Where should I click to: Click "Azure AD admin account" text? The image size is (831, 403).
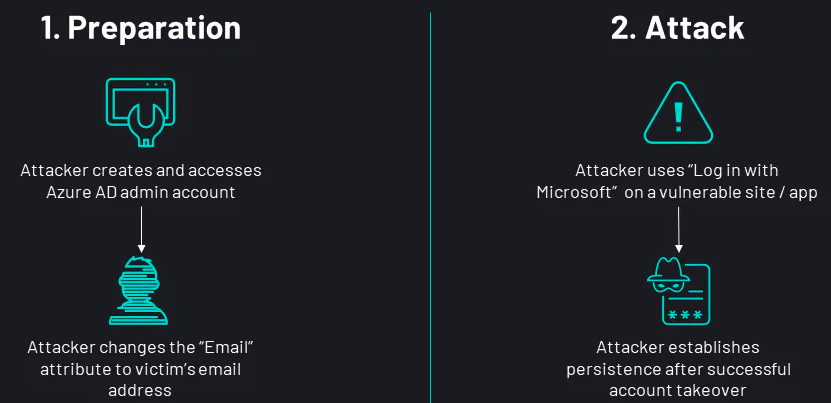pyautogui.click(x=141, y=192)
